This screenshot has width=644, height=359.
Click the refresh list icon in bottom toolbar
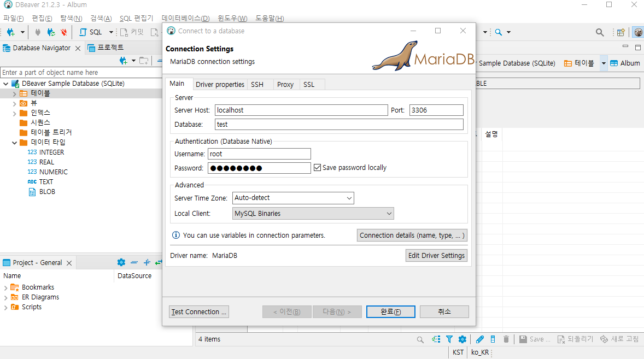[436, 339]
